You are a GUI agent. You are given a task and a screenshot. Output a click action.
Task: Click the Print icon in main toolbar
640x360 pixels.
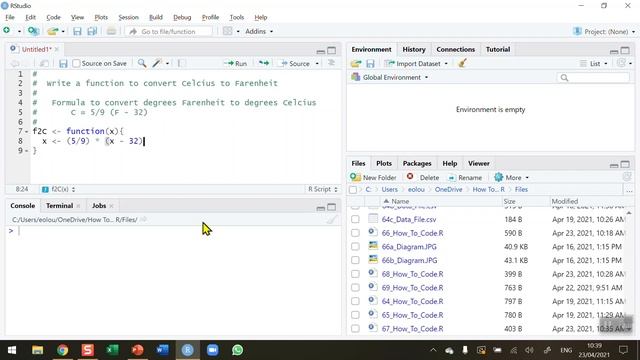pos(111,31)
